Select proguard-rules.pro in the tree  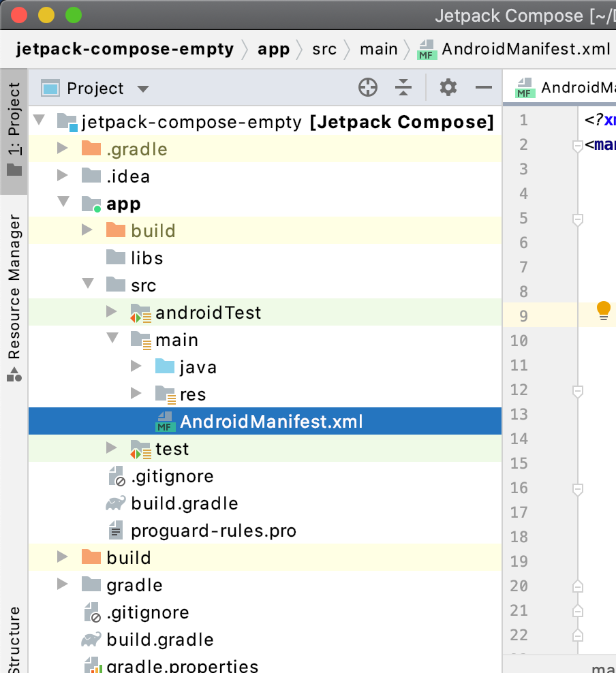coord(265,531)
